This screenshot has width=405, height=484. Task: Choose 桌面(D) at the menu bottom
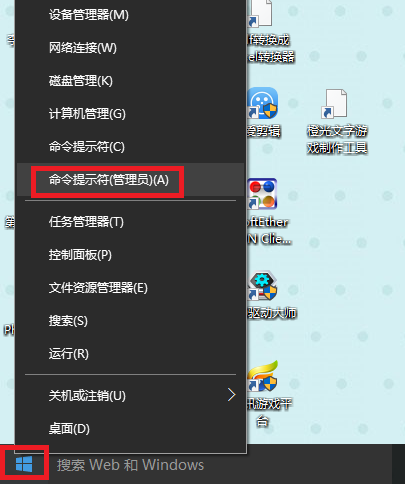click(x=130, y=429)
